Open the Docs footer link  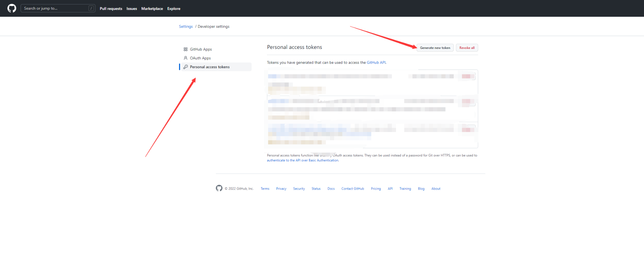click(x=331, y=189)
